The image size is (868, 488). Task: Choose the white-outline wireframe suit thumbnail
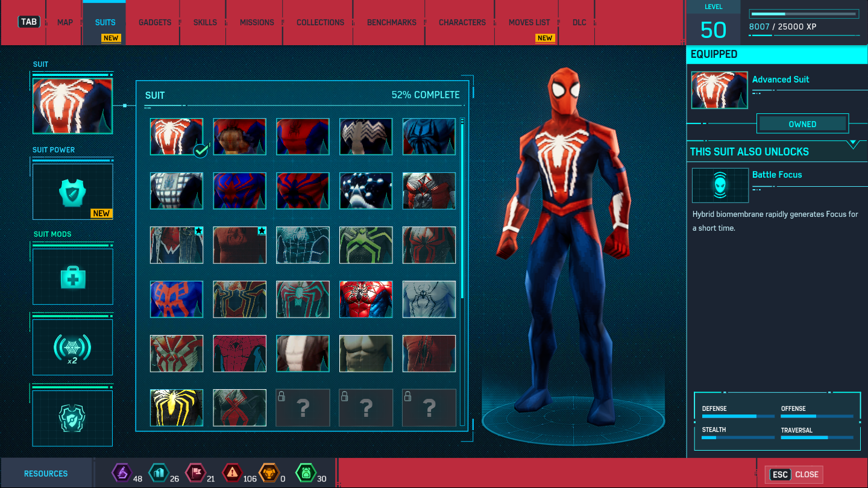[303, 245]
